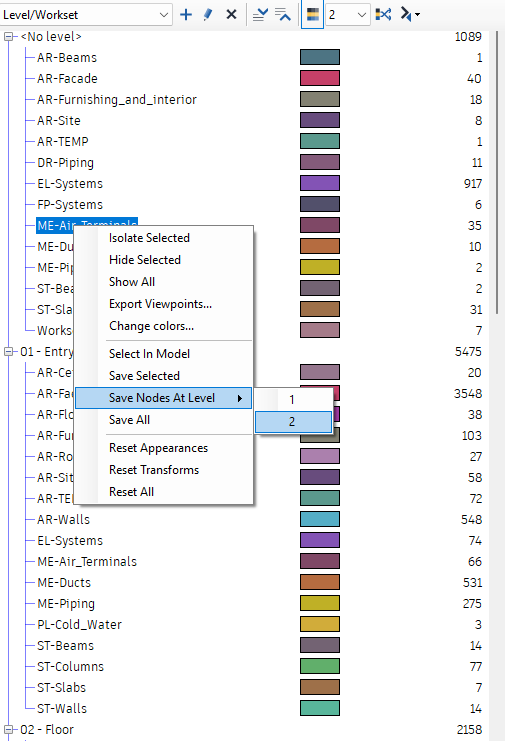Click FP-Systems color swatch
Viewport: 505px width, 741px height.
(x=320, y=204)
